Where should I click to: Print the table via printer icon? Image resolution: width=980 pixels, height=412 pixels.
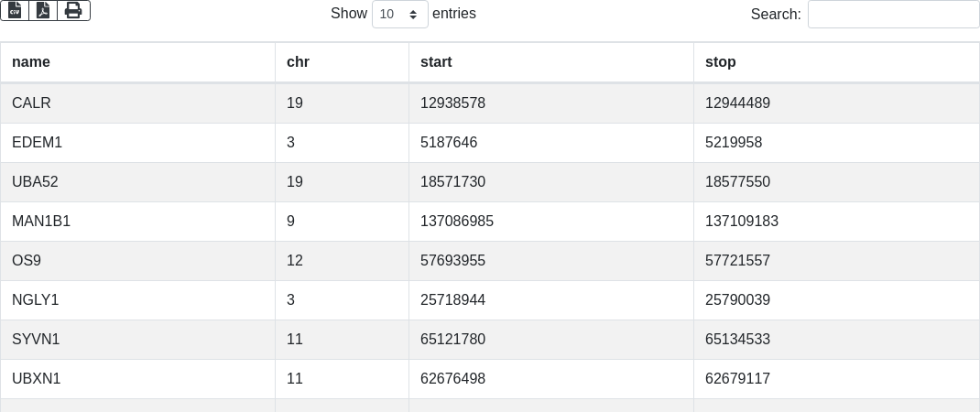click(73, 10)
